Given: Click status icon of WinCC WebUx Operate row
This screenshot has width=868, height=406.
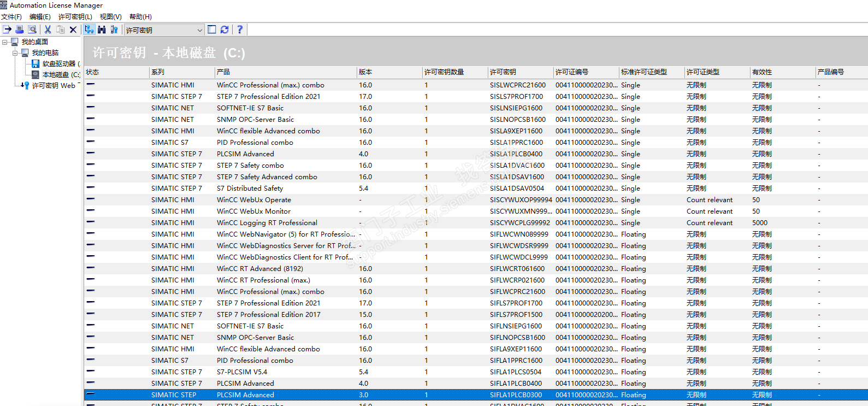Looking at the screenshot, I should (91, 199).
